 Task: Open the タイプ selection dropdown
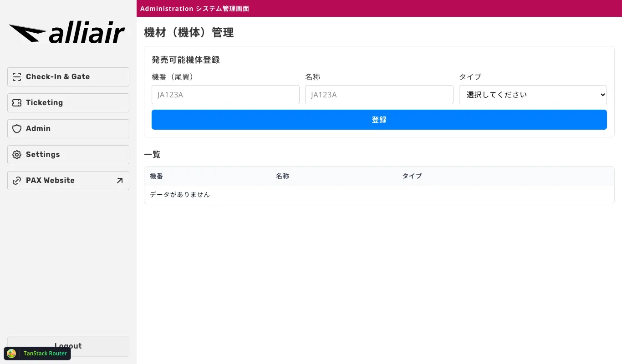(x=533, y=95)
